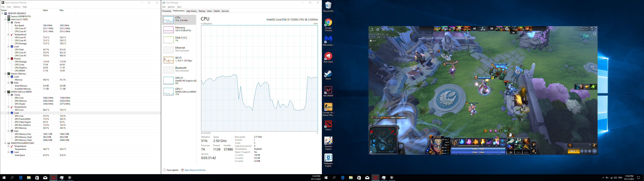644x181 pixels.
Task: Launch Google Chrome from the desktop
Action: coord(328,25)
